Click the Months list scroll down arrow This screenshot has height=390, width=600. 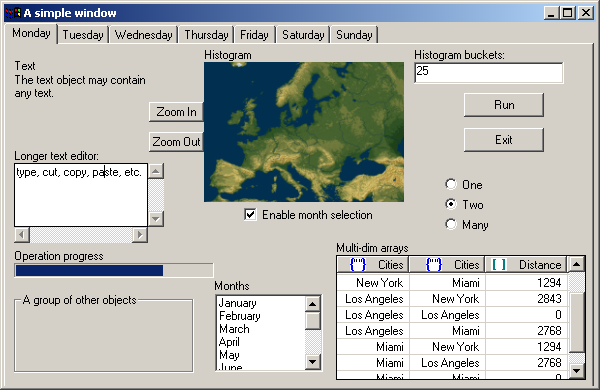(x=313, y=362)
